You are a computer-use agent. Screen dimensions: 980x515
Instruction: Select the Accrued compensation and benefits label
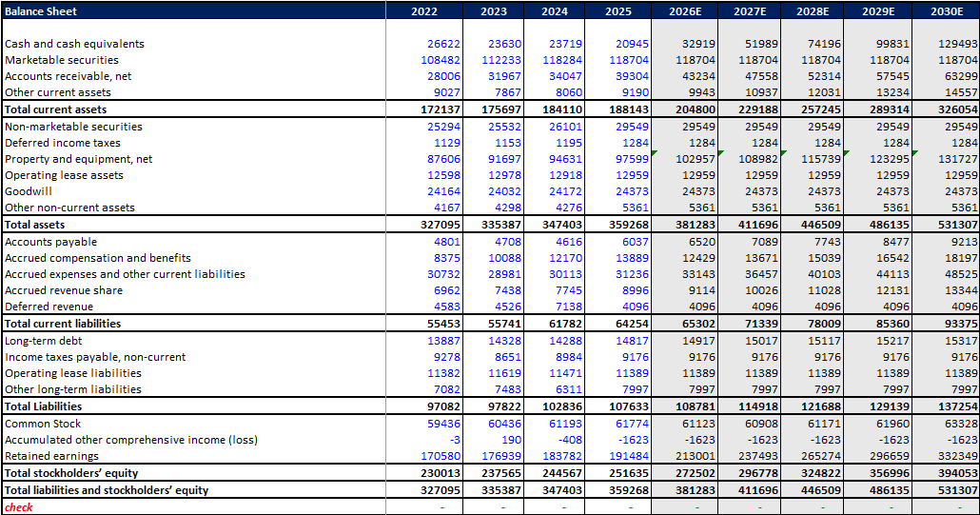click(97, 258)
